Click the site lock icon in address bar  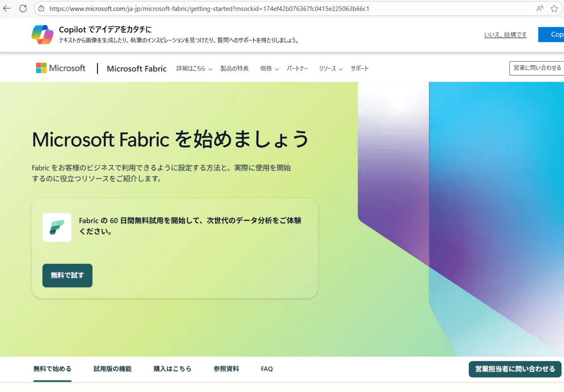pos(41,8)
